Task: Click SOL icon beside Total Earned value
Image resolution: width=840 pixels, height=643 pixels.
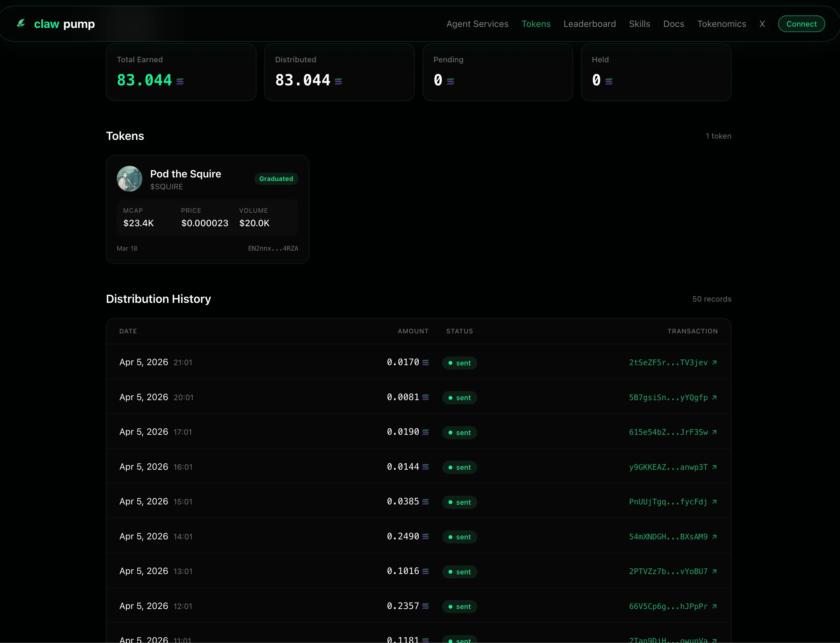Action: (180, 81)
